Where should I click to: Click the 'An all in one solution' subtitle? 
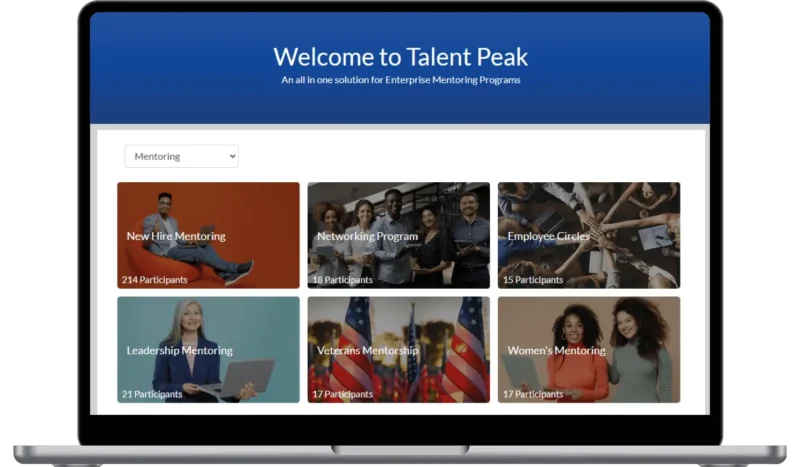pyautogui.click(x=401, y=80)
